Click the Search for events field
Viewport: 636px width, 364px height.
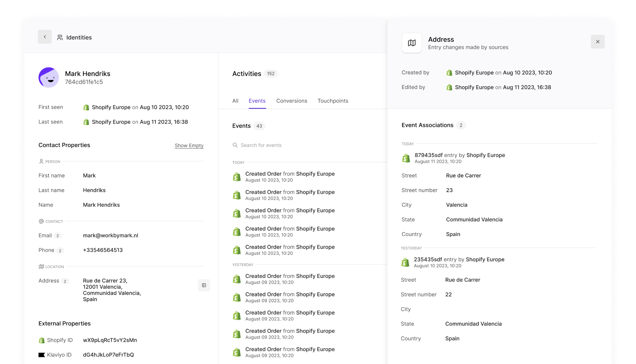click(x=261, y=145)
